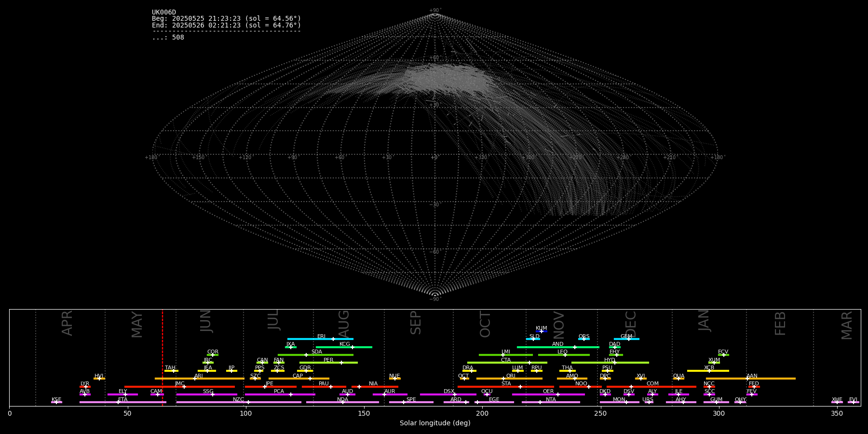Click the ORI shower label
Image resolution: width=868 pixels, height=434 pixels.
[511, 376]
